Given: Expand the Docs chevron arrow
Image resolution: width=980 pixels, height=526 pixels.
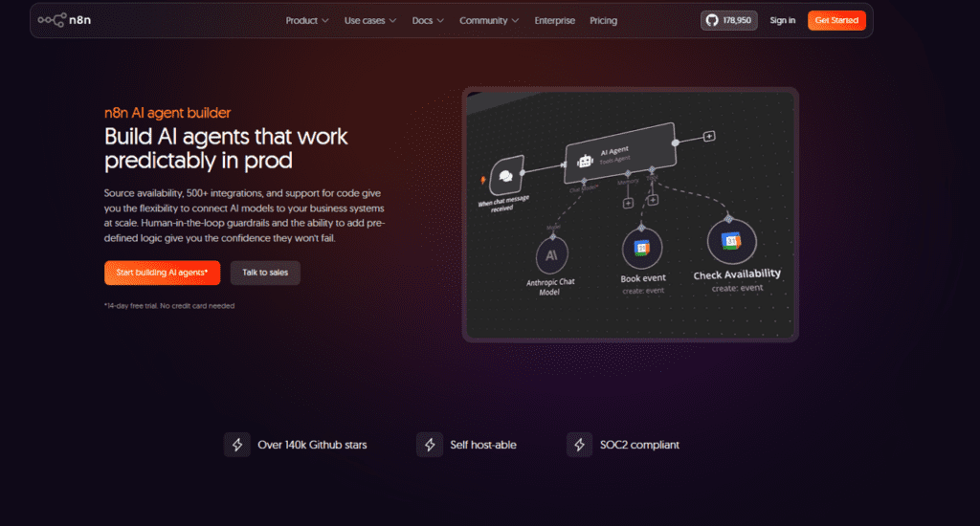Looking at the screenshot, I should [x=440, y=21].
